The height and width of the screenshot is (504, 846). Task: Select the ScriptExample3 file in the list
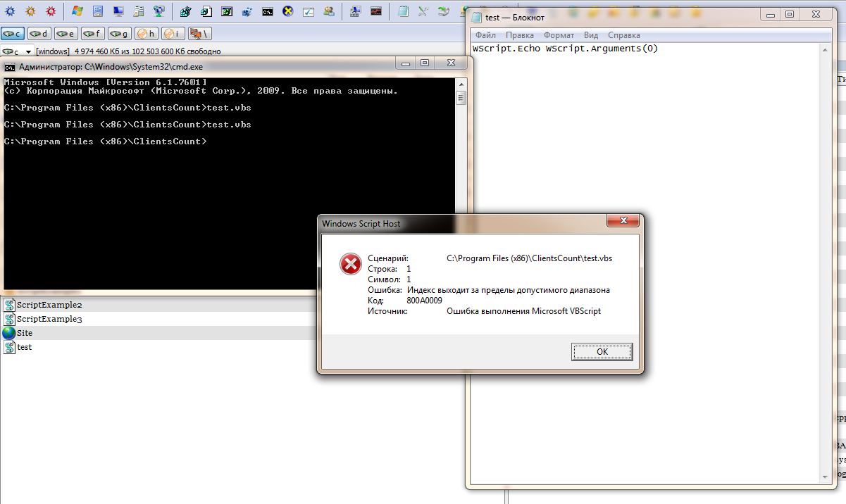click(x=49, y=319)
